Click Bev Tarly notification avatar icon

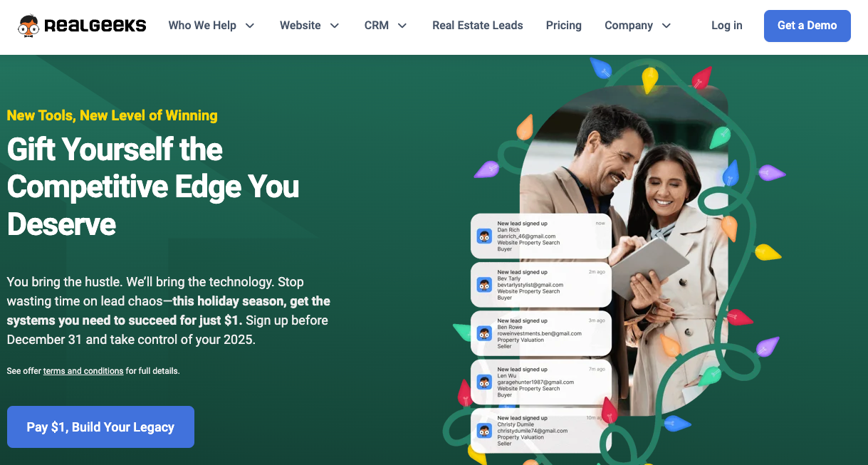[x=485, y=285]
